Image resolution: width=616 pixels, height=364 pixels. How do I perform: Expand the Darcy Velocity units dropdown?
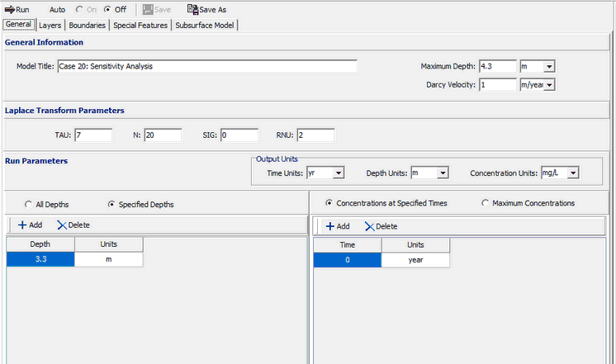point(549,84)
